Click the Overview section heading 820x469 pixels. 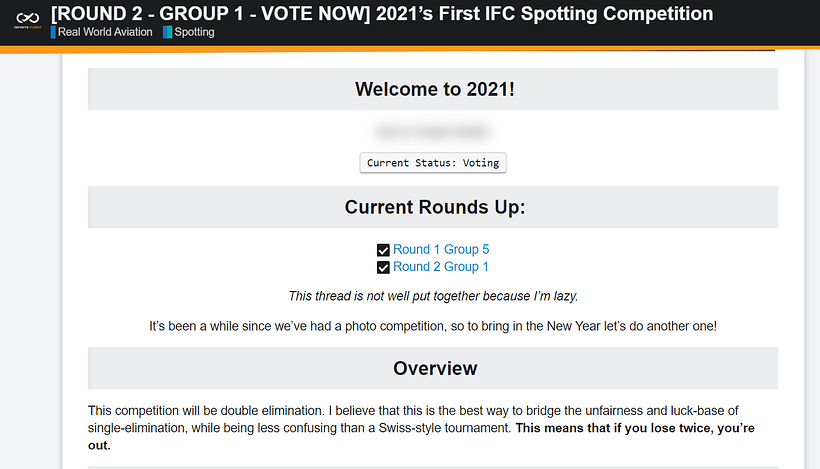click(x=434, y=368)
